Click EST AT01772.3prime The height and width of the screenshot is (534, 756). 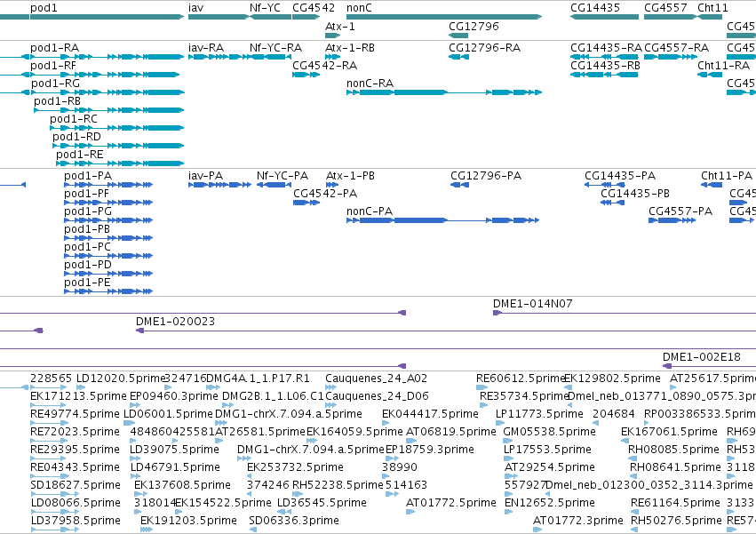[x=578, y=521]
